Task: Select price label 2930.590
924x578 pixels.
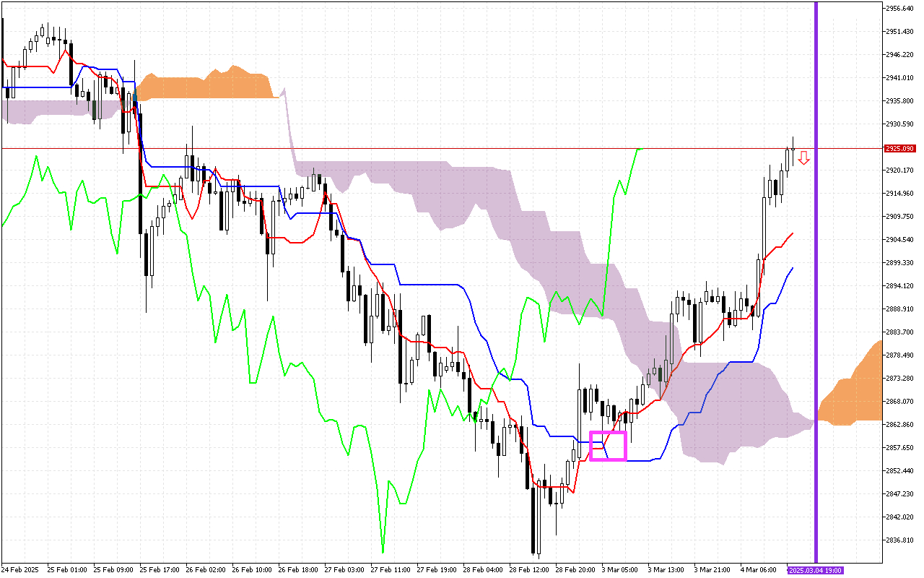Action: [899, 124]
